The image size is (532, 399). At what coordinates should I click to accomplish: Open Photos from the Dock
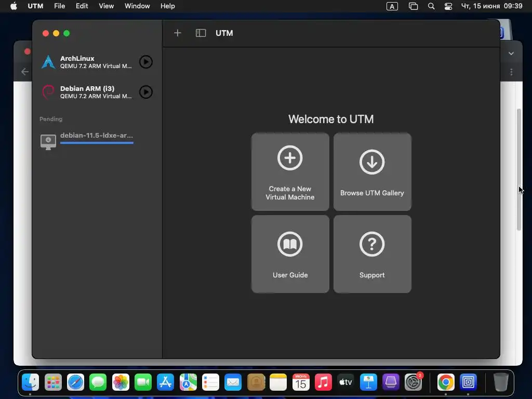click(x=121, y=382)
